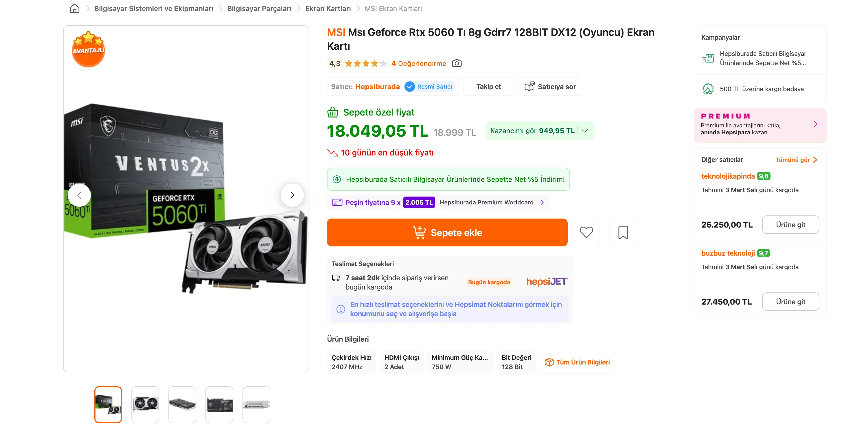Click 'Tümünü gör' for other sellers
868x436 pixels.
click(x=796, y=160)
